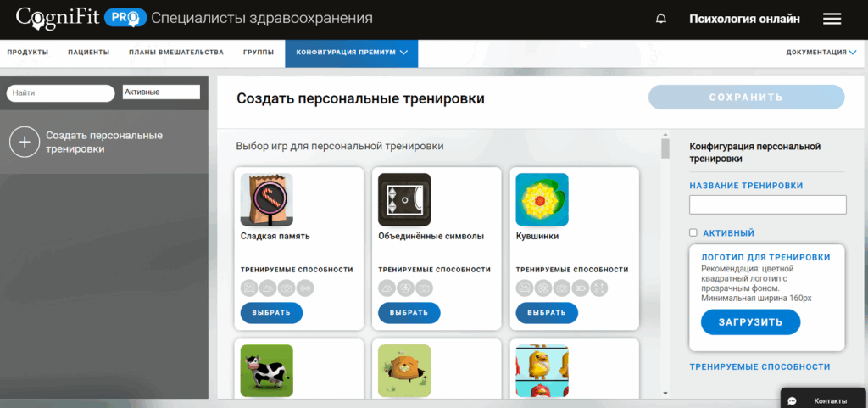The height and width of the screenshot is (408, 868).
Task: Expand the Конфигурация Премиум dropdown
Action: click(x=351, y=53)
